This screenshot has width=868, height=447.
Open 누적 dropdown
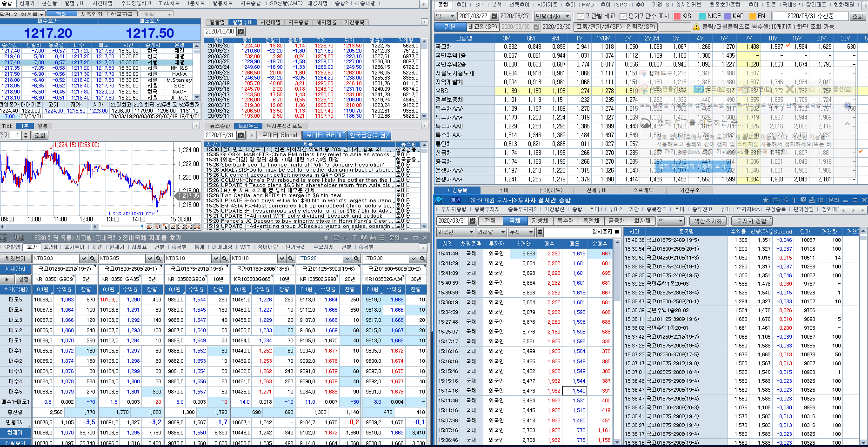521,232
